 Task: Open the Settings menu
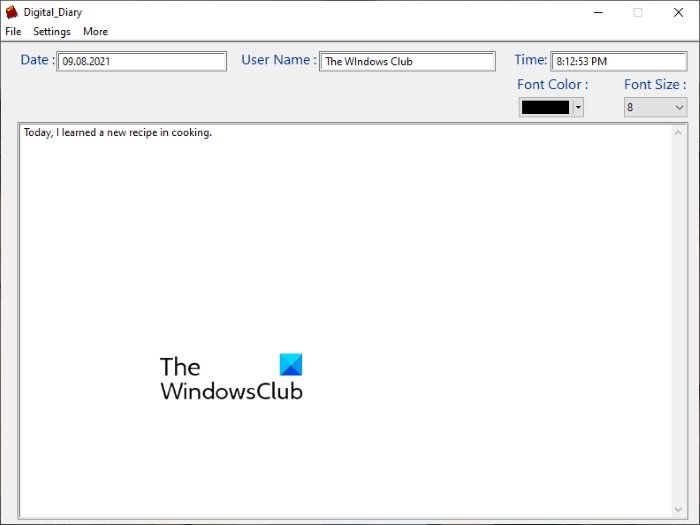52,31
